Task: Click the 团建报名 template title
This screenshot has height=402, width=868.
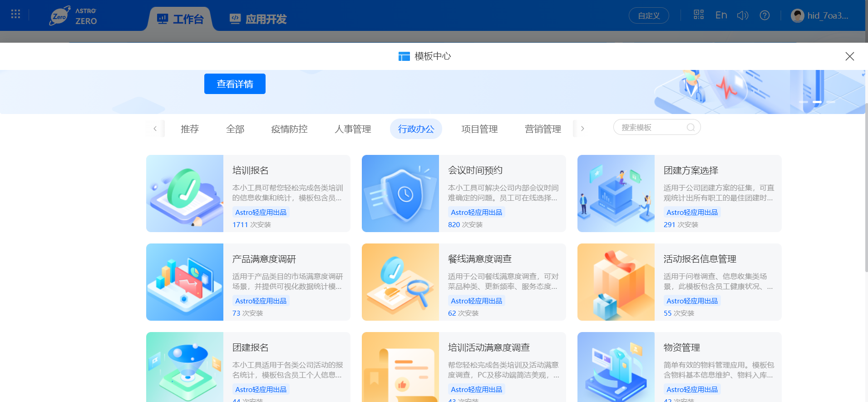Action: coord(251,347)
